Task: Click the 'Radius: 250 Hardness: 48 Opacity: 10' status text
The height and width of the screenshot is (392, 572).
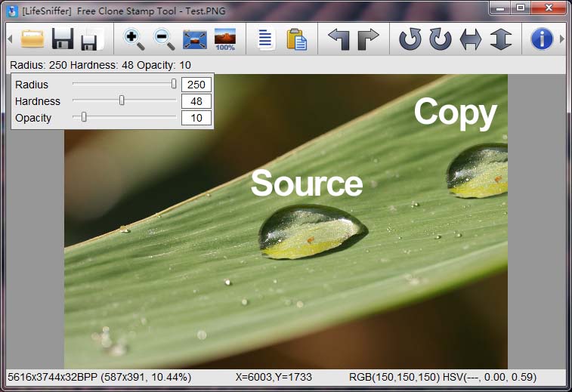Action: (x=100, y=65)
